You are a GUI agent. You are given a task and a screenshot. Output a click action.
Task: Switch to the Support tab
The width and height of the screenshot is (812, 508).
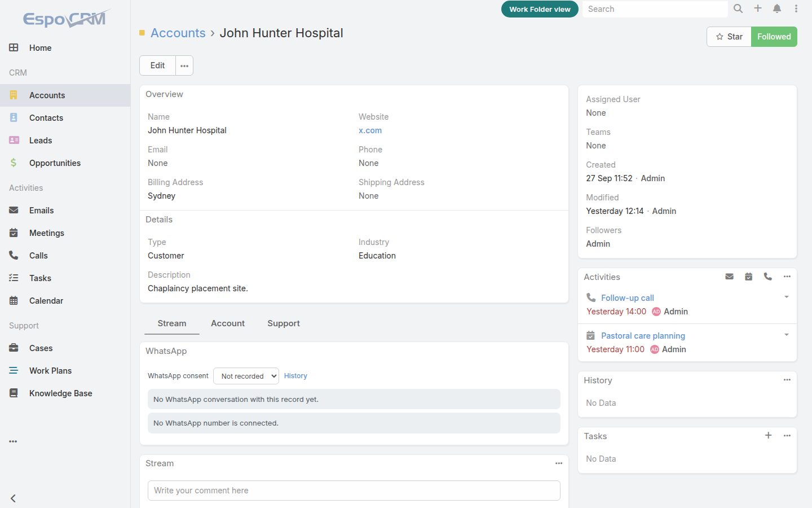(284, 323)
